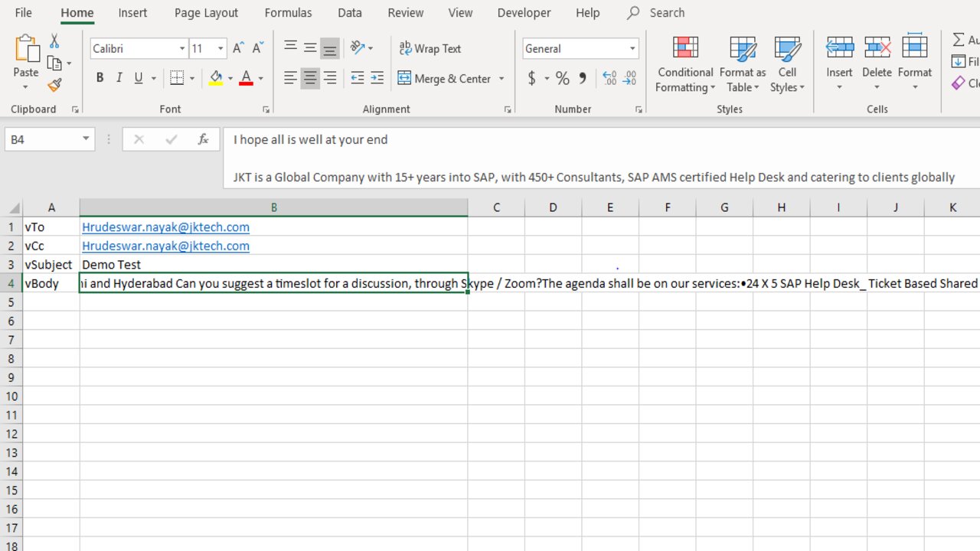
Task: Open the email link in cell B2
Action: (165, 246)
